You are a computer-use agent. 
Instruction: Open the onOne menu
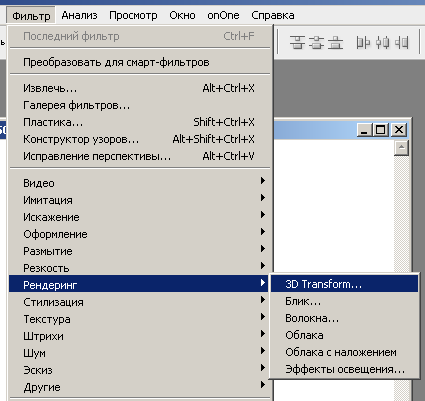pos(223,15)
